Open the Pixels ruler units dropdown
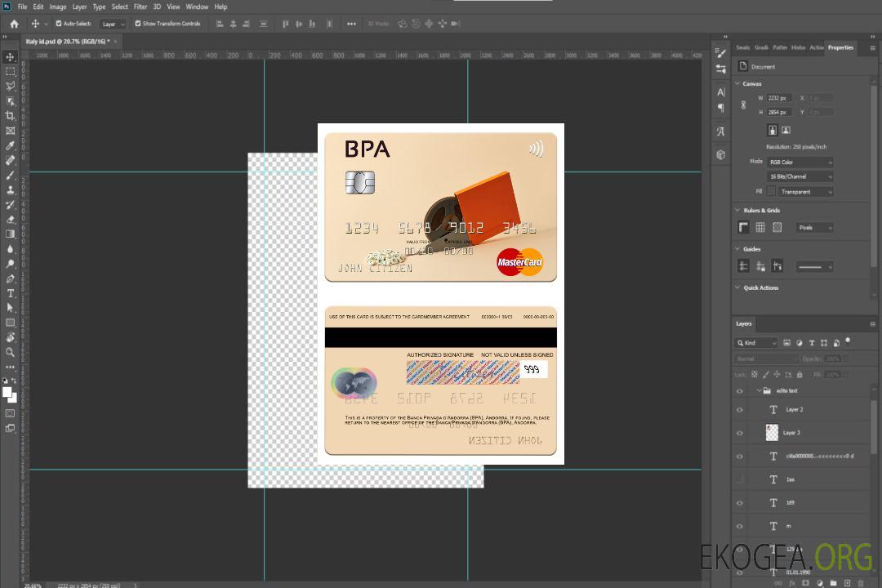This screenshot has width=882, height=588. point(814,228)
